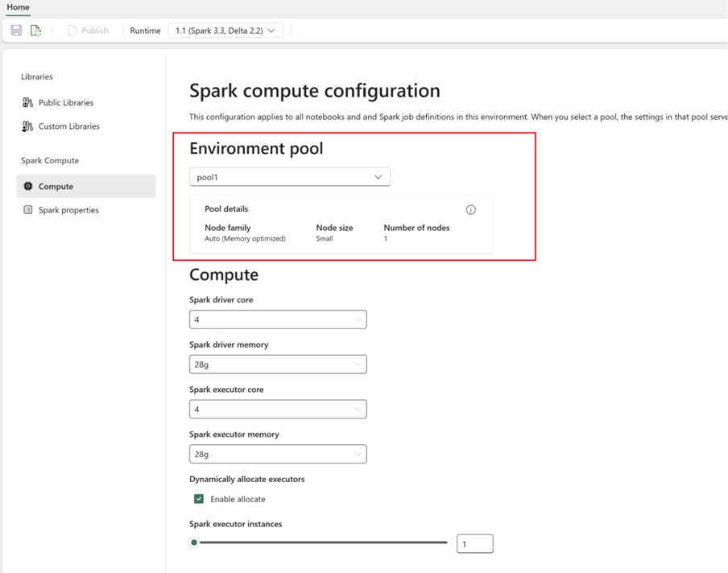
Task: Open the Spark executor memory dropdown
Action: pyautogui.click(x=278, y=455)
